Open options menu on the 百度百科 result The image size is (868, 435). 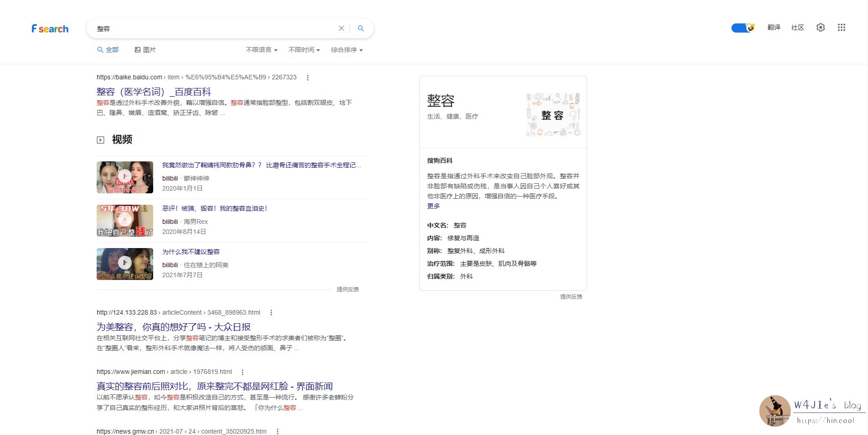coord(308,78)
